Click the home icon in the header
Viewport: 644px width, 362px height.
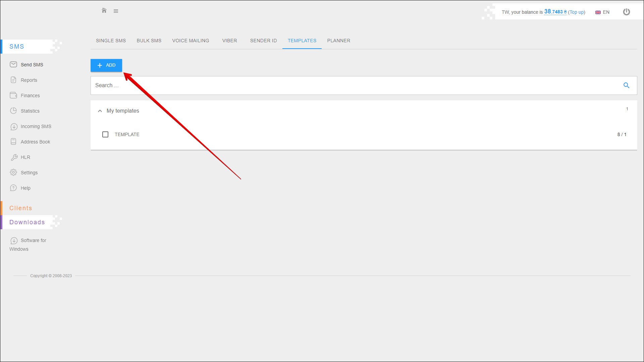104,11
